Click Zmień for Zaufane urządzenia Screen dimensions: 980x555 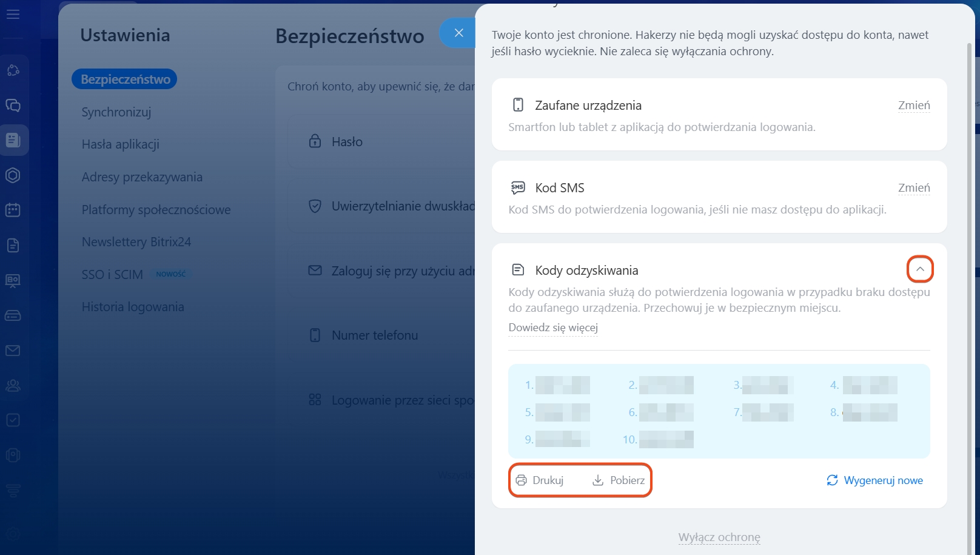[x=914, y=106]
